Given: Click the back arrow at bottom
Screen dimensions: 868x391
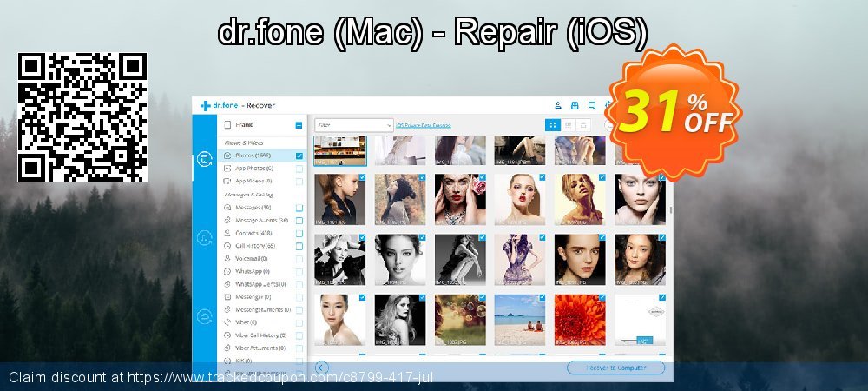Looking at the screenshot, I should coord(322,368).
